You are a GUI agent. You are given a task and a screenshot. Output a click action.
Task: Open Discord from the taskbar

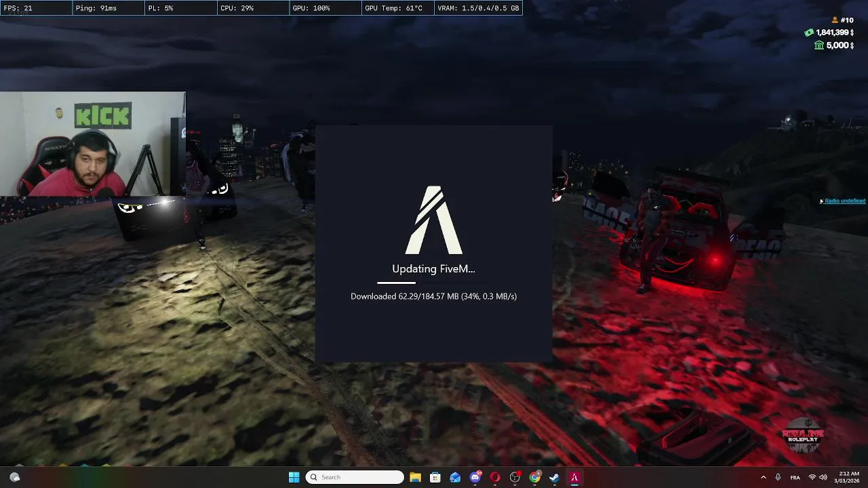click(x=475, y=477)
